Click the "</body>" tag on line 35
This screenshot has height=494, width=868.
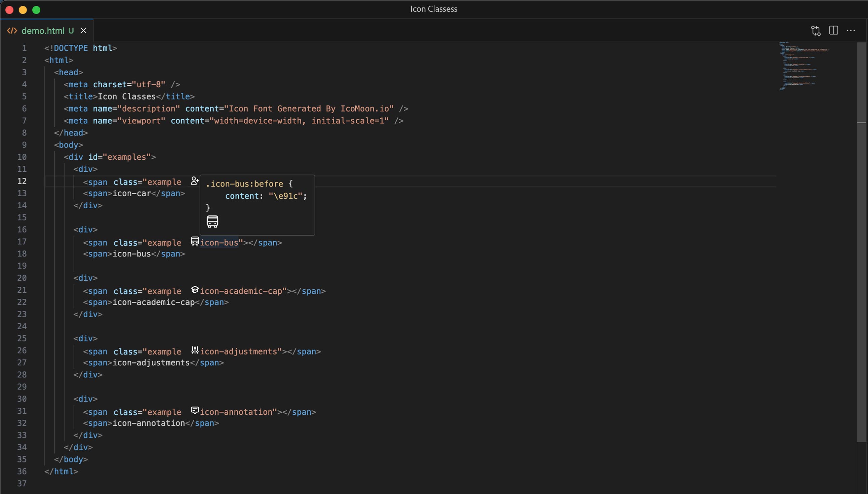click(x=71, y=459)
